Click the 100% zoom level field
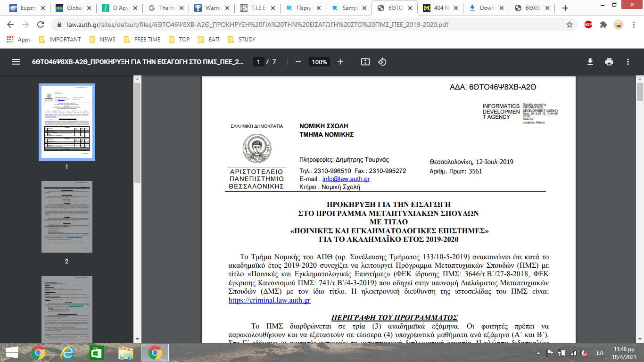Screen dimensions: 644x362 pyautogui.click(x=319, y=62)
